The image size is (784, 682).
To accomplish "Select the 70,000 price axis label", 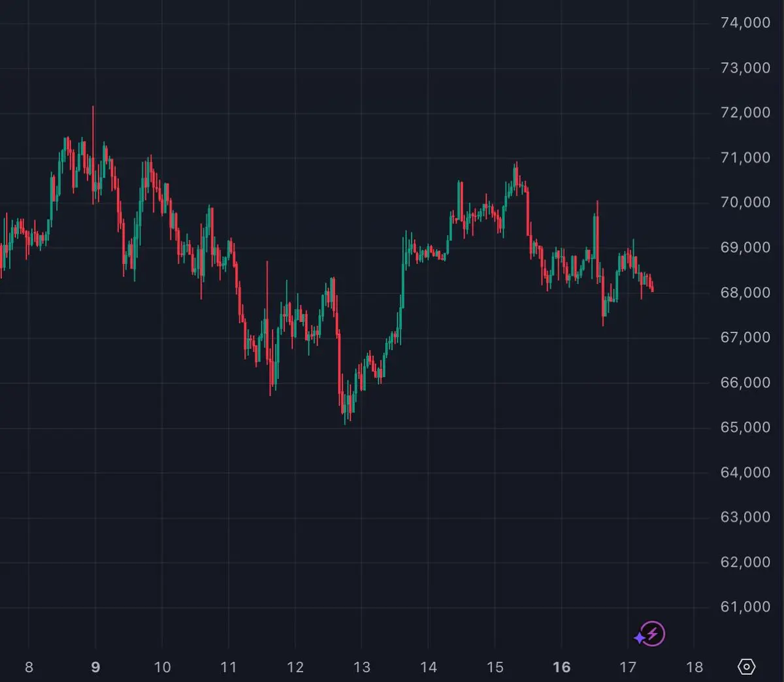I will (745, 203).
